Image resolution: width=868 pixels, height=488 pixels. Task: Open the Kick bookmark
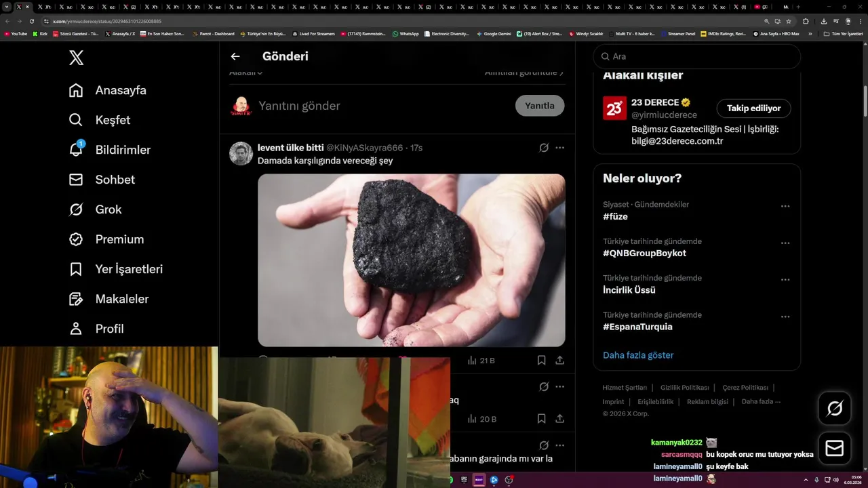click(40, 33)
